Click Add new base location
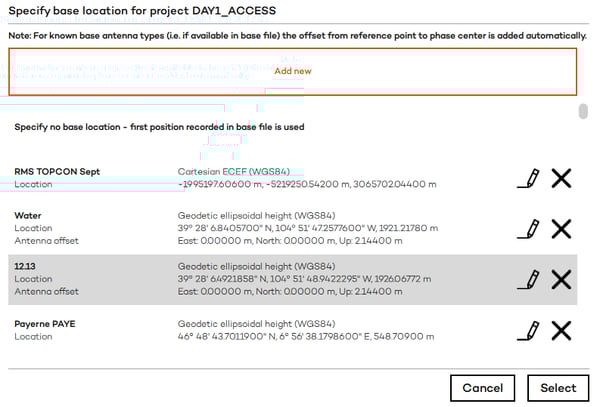Viewport: 600px width, 407px height. click(x=293, y=71)
